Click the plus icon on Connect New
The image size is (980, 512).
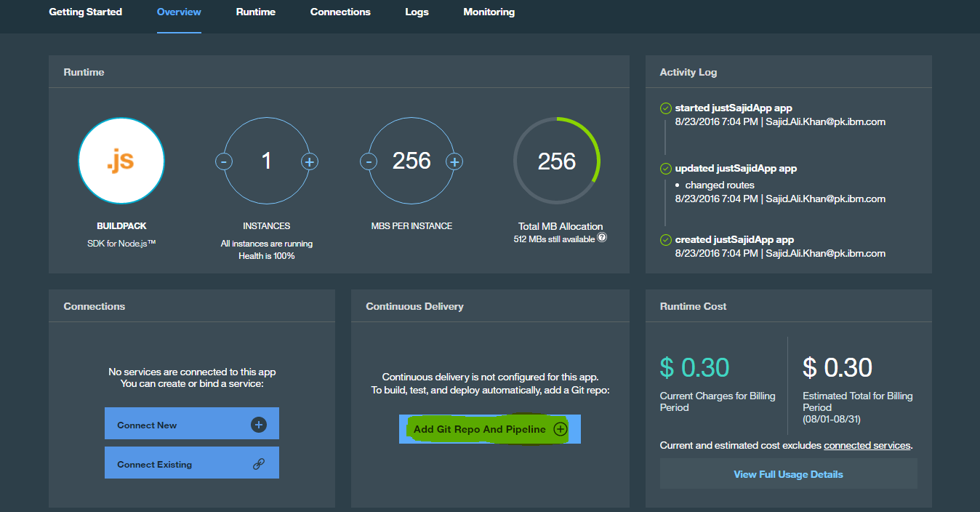pos(259,425)
